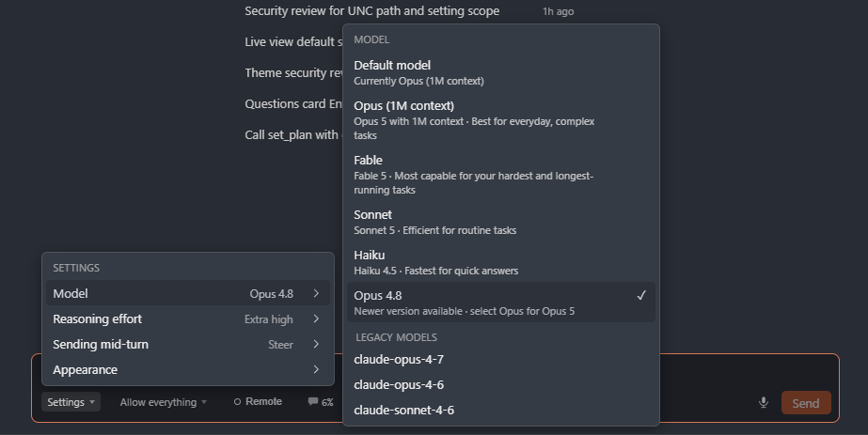Click the Remote circle status indicator

258,402
